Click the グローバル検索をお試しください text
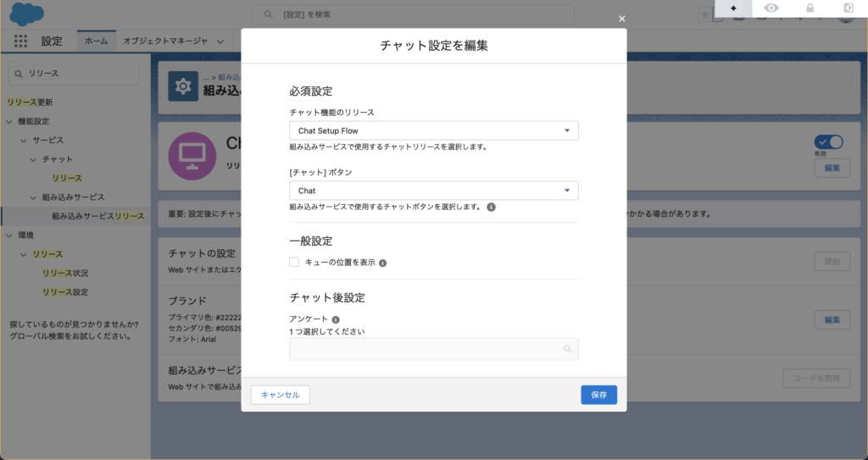Image resolution: width=868 pixels, height=460 pixels. click(x=70, y=336)
